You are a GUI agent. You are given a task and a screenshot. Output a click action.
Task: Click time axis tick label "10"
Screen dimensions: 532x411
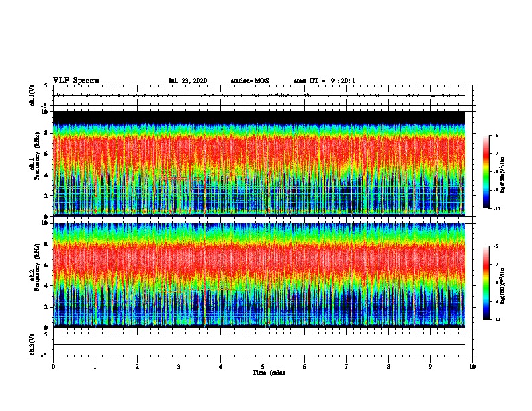(x=472, y=367)
